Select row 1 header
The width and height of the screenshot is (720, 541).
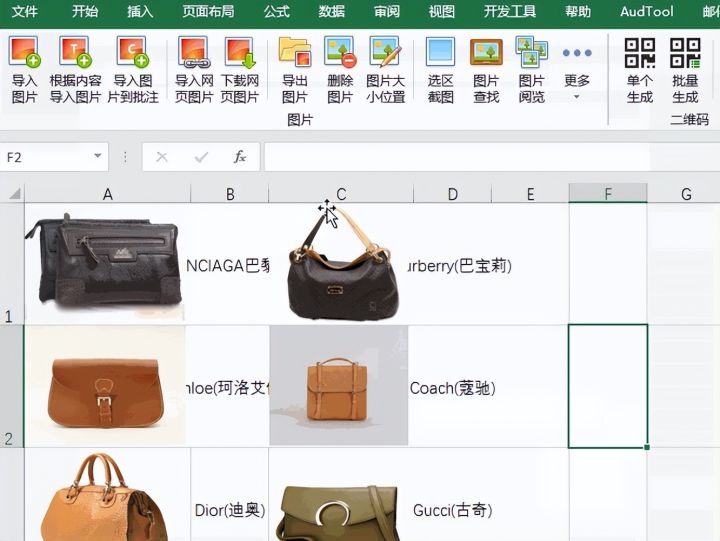point(11,264)
